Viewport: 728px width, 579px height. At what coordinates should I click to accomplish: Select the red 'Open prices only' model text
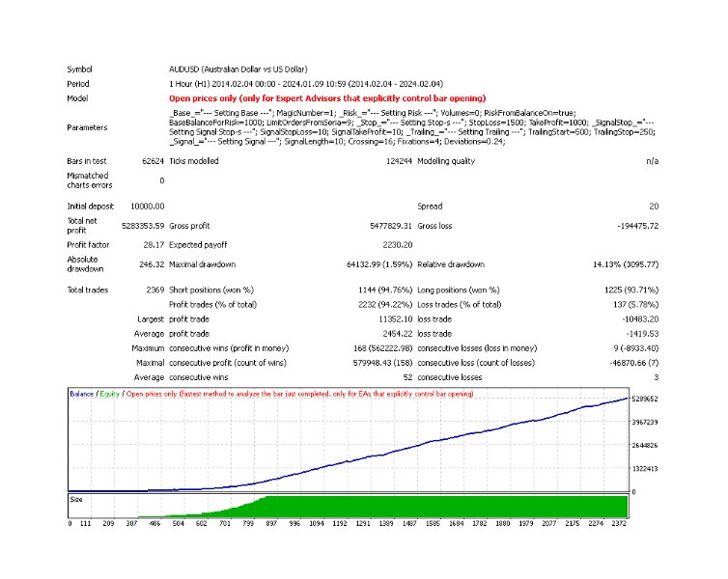click(326, 98)
